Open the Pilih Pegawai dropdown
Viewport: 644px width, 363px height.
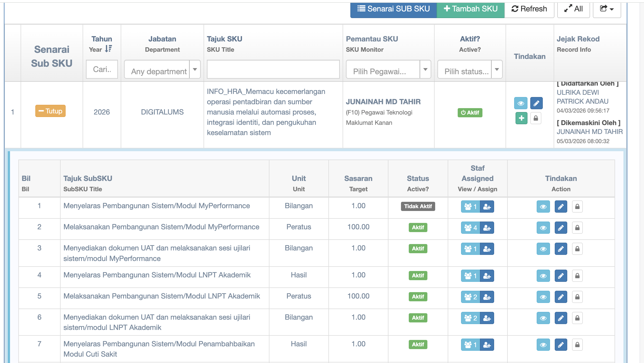388,69
